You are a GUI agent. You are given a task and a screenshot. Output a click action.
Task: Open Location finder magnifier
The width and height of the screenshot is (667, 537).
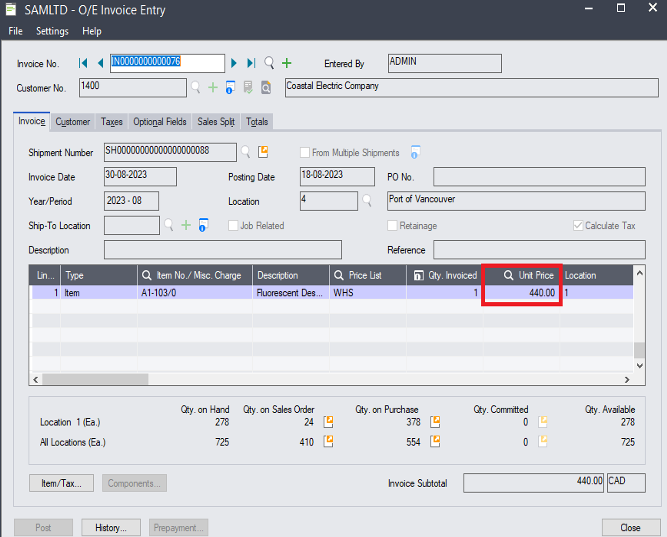[367, 201]
